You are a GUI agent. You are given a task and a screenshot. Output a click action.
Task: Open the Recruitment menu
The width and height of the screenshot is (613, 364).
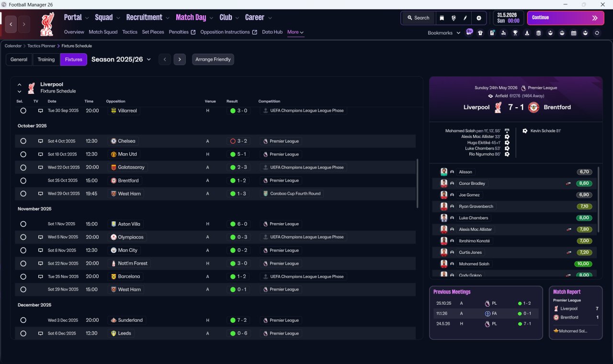click(x=148, y=18)
